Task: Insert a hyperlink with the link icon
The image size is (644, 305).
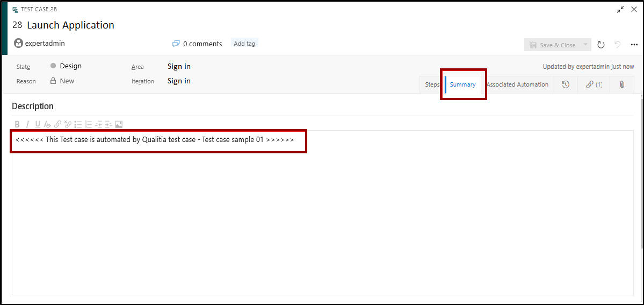Action: (57, 124)
